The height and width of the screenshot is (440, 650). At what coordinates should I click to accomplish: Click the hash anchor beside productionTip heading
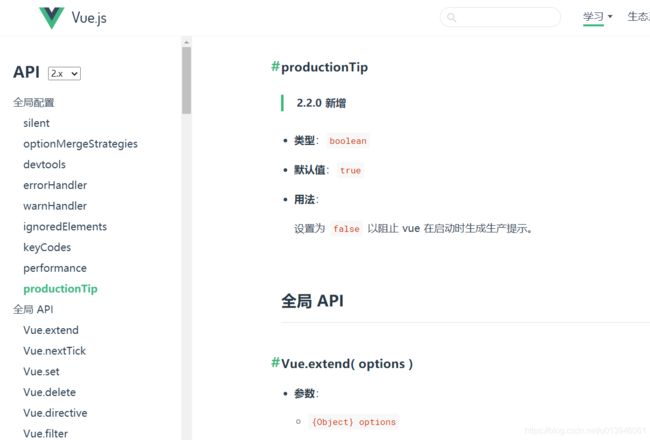click(x=275, y=66)
